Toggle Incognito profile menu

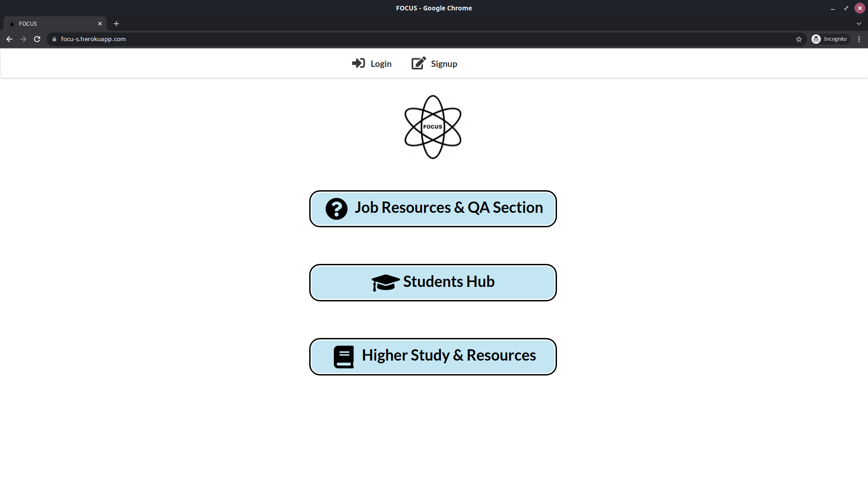pos(830,39)
